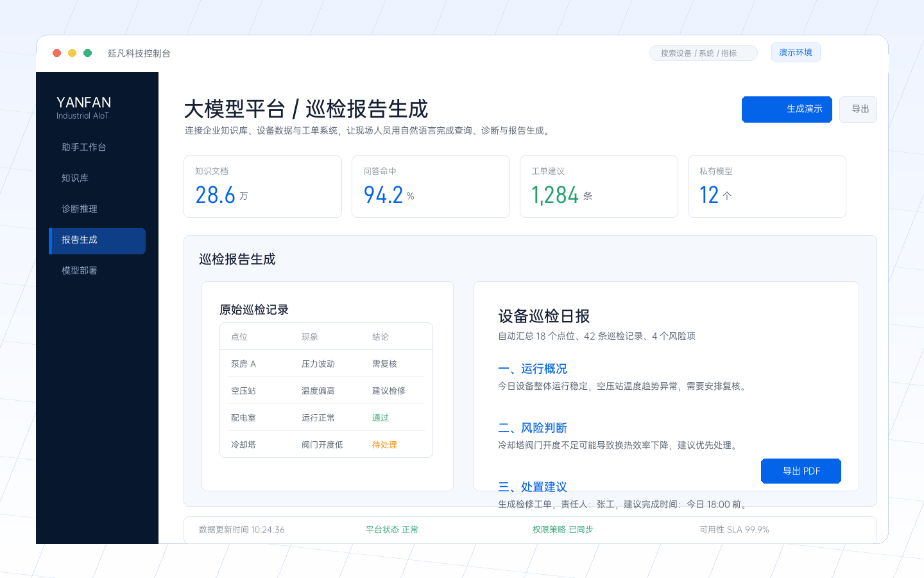Click the YANFAN logo text

click(83, 103)
